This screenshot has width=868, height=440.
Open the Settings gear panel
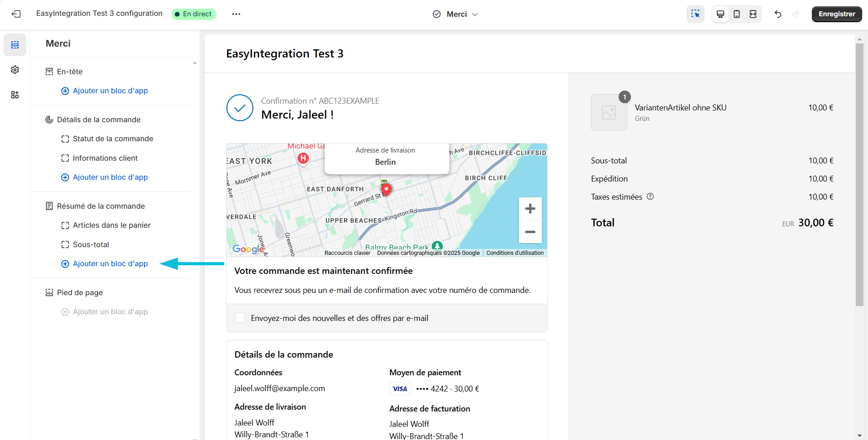tap(15, 70)
